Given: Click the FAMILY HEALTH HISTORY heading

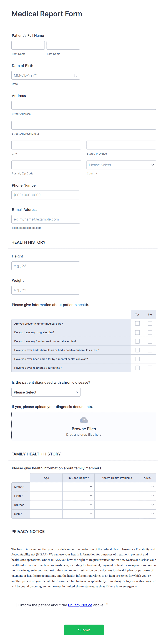Looking at the screenshot, I should (x=36, y=454).
